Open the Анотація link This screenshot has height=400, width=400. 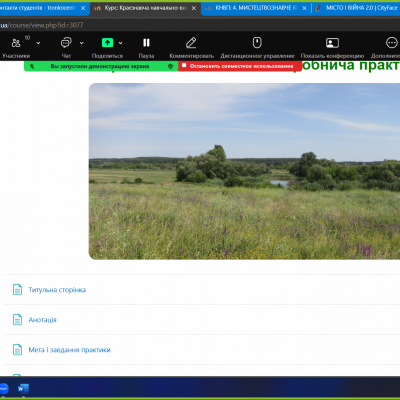click(42, 320)
